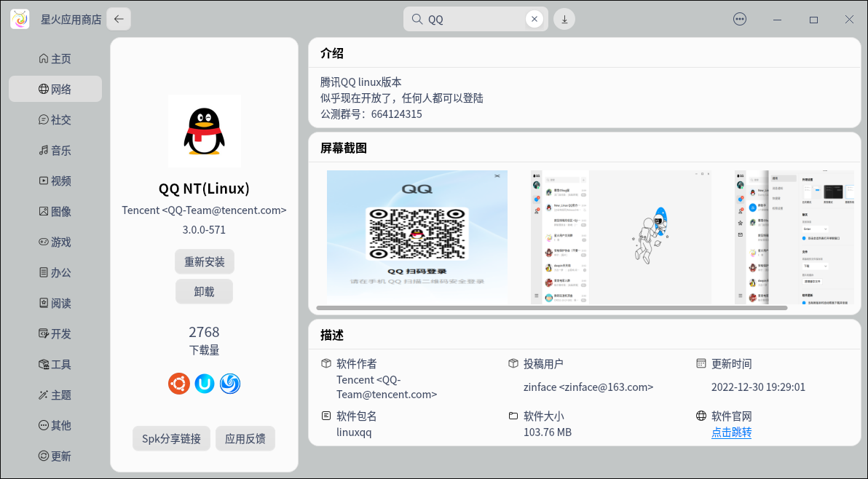Open the 工具 category

(55, 365)
